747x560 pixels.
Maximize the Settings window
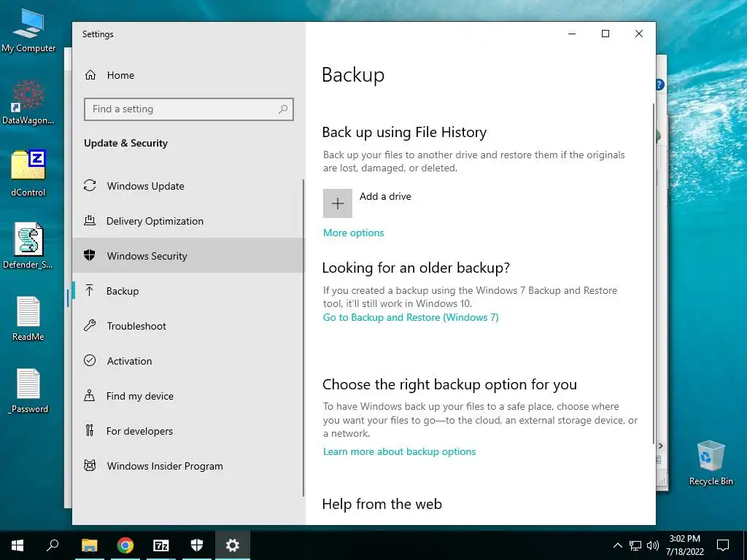click(605, 34)
